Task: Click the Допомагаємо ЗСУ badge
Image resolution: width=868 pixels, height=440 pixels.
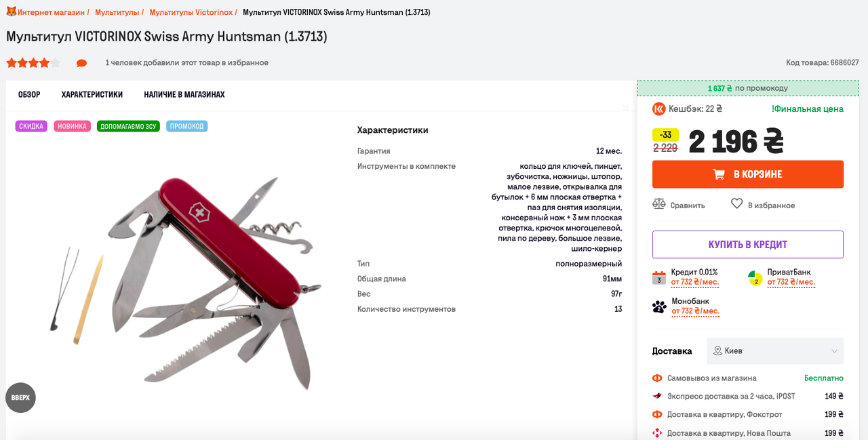Action: coord(128,126)
